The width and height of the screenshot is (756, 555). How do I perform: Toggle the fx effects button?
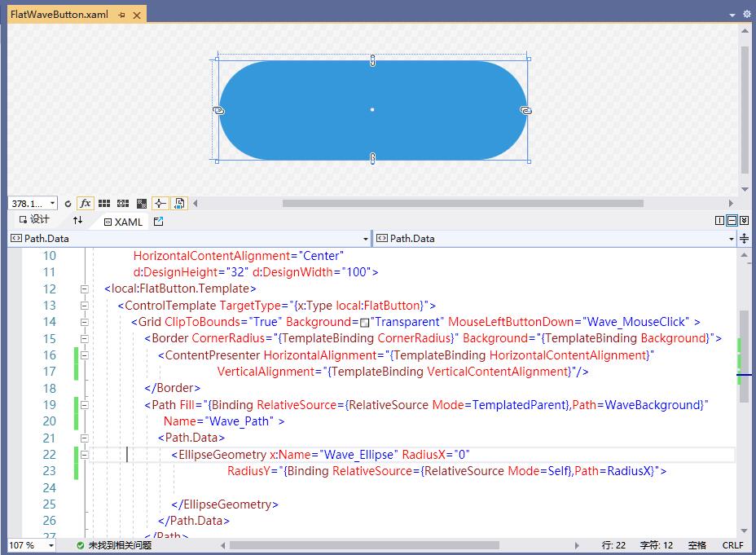point(86,204)
